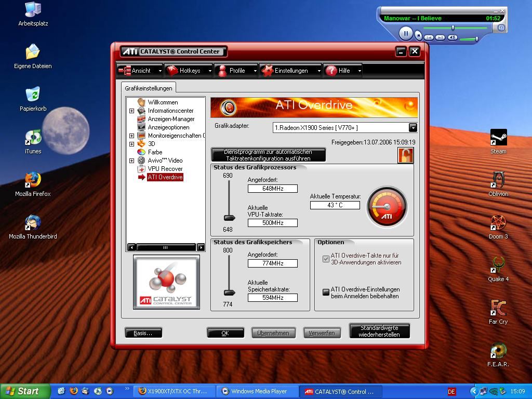This screenshot has width=532, height=399.
Task: Stop playback in Windows Media Player
Action: (x=419, y=35)
